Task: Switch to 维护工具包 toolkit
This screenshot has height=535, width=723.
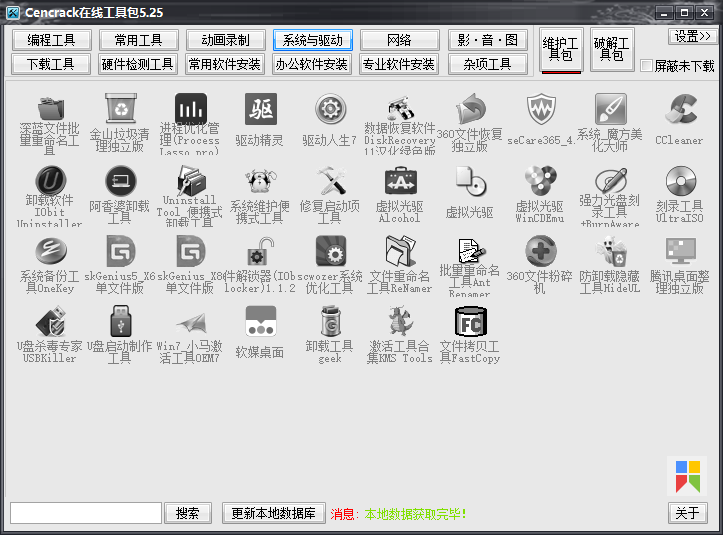Action: [561, 50]
